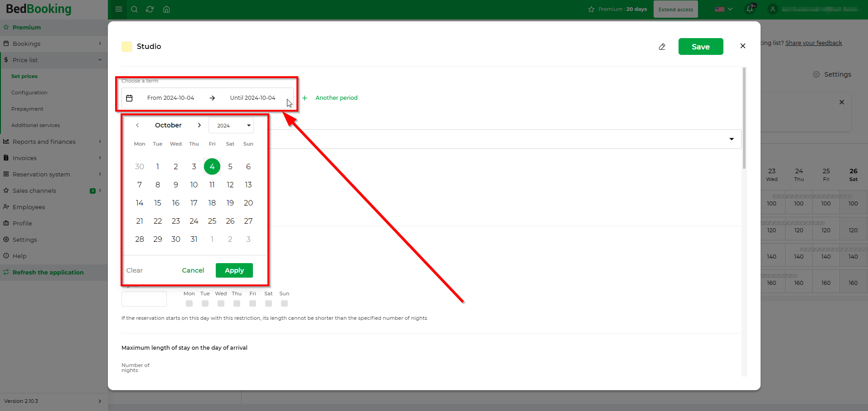Click the refresh arrows icon in top bar
The width and height of the screenshot is (868, 411).
coord(150,9)
